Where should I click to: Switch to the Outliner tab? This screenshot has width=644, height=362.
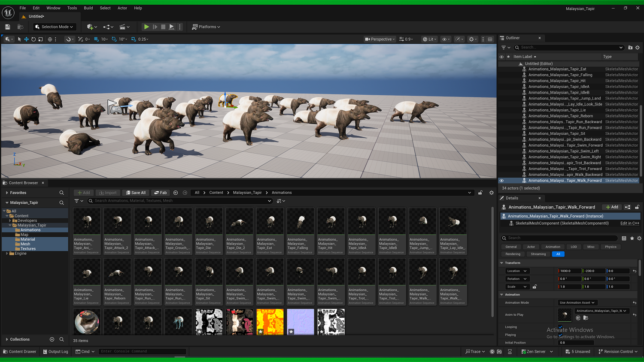[x=513, y=38]
